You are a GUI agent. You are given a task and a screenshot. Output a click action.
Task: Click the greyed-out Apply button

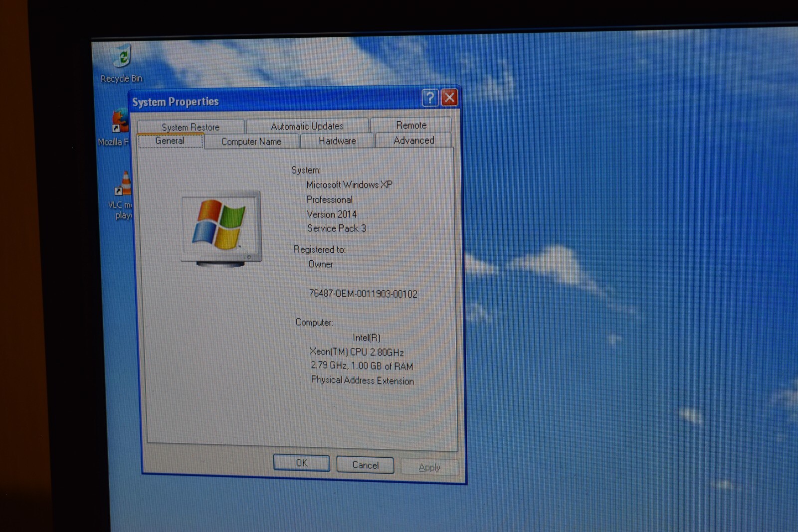429,467
